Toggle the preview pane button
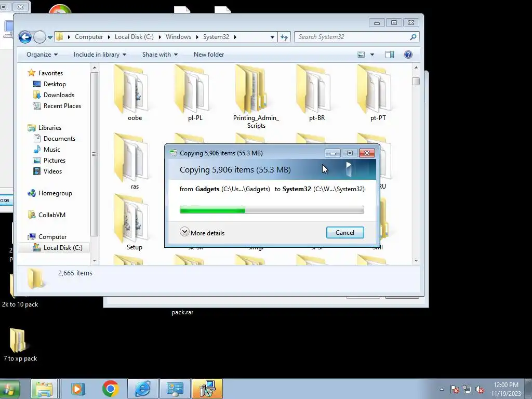The image size is (532, 399). [x=390, y=55]
